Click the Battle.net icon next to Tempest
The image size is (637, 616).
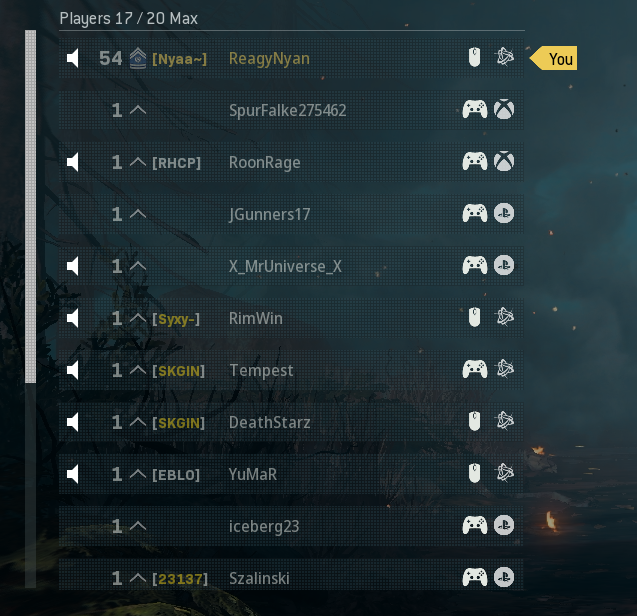tap(504, 369)
